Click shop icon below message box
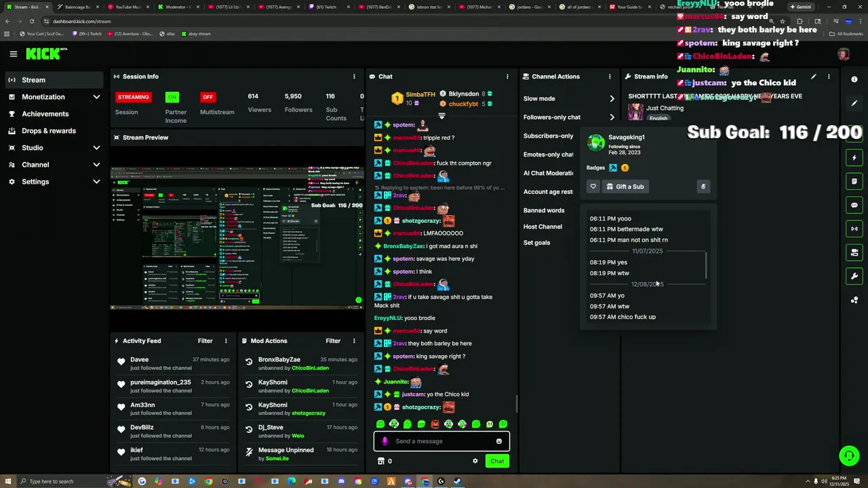Image resolution: width=868 pixels, height=488 pixels. 381,461
